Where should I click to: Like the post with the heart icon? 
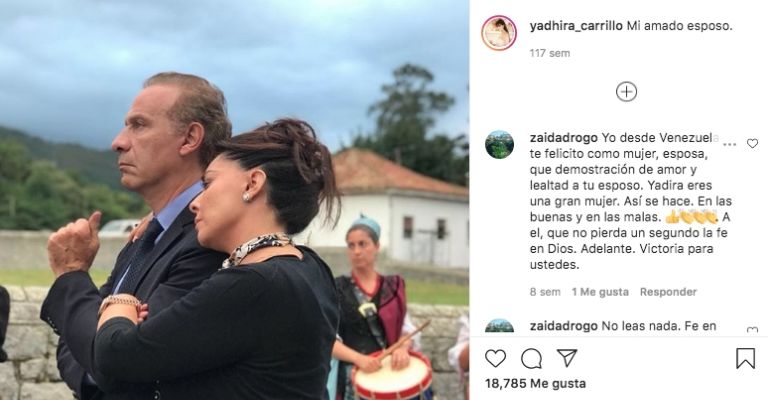[x=495, y=358]
